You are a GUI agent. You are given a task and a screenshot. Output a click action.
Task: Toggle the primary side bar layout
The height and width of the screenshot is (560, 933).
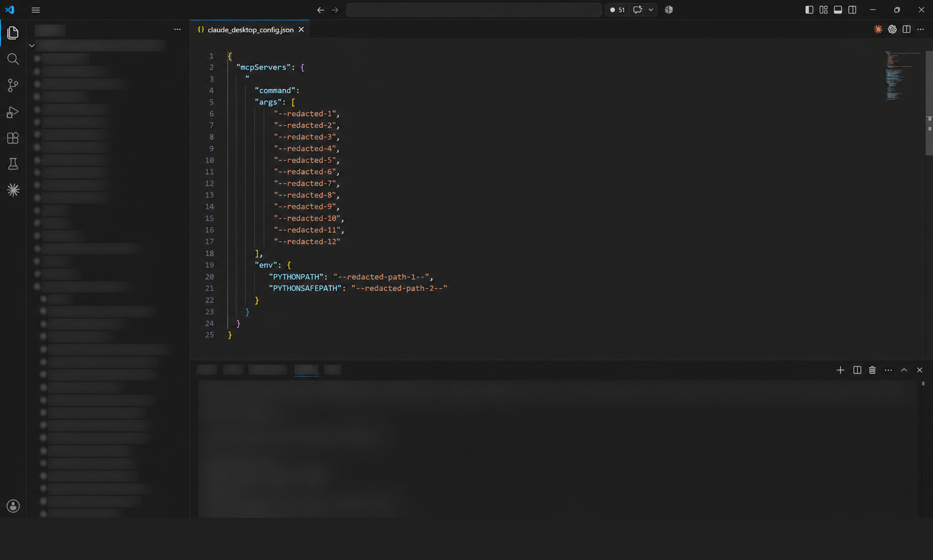pyautogui.click(x=809, y=10)
